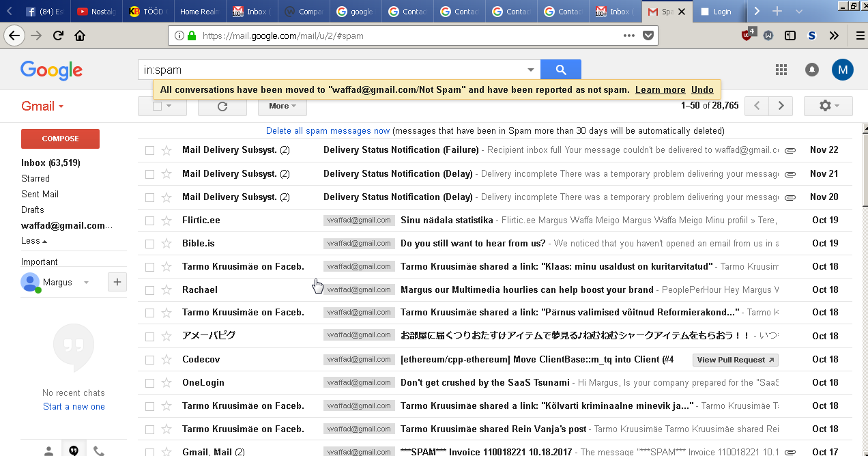This screenshot has height=456, width=868.
Task: Click Undo in the notification banner
Action: click(x=702, y=89)
